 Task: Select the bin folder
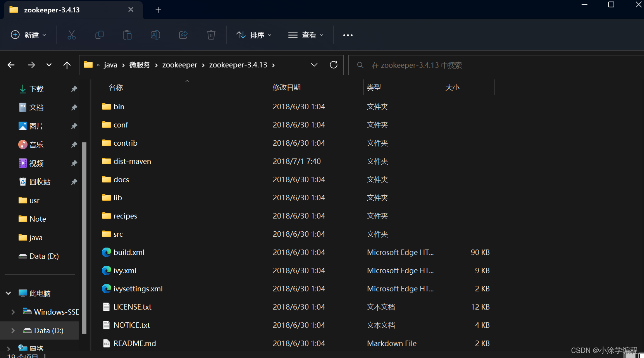119,107
